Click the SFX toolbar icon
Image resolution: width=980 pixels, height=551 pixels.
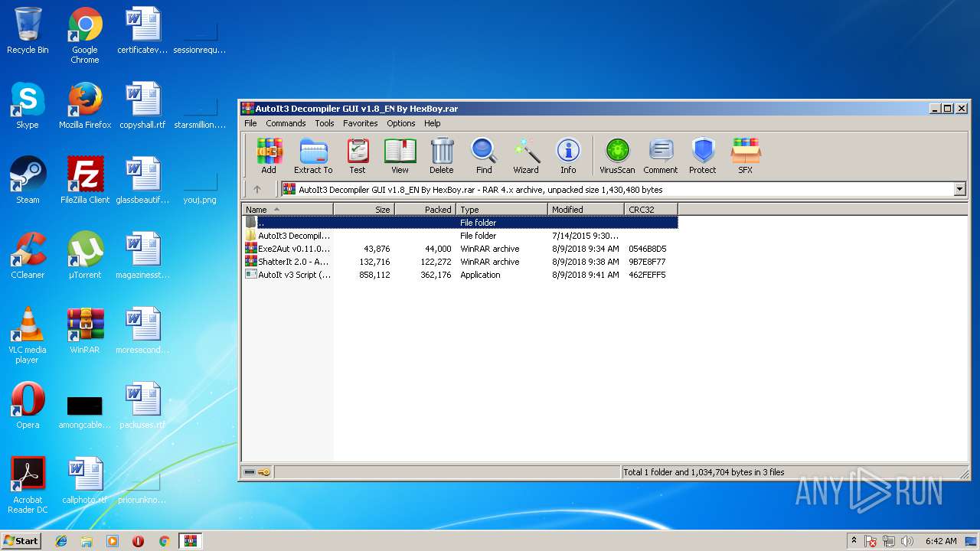745,156
